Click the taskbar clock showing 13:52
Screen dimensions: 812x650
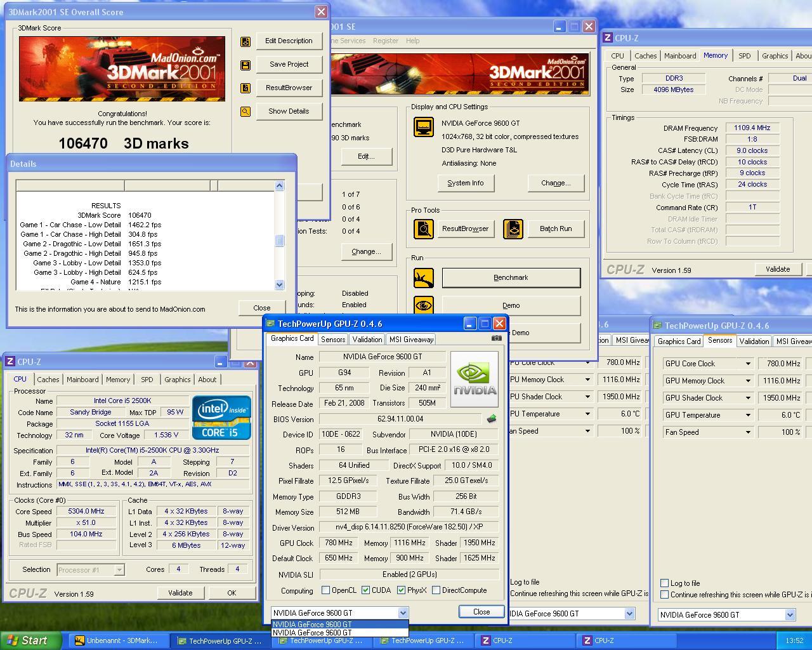tap(794, 640)
